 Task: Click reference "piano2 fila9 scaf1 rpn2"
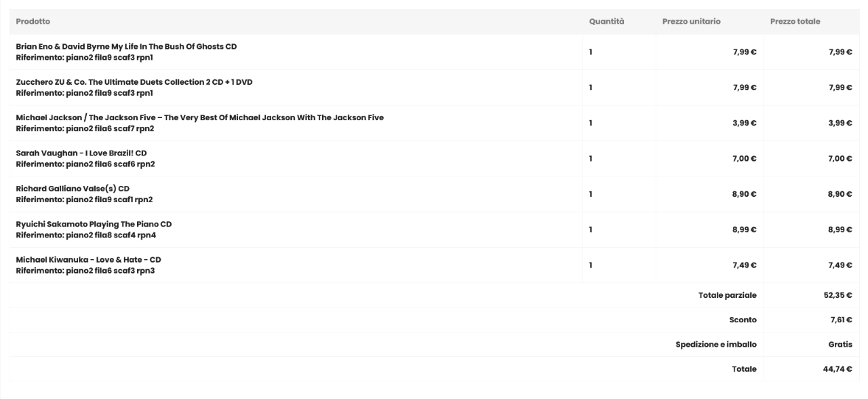pos(109,199)
